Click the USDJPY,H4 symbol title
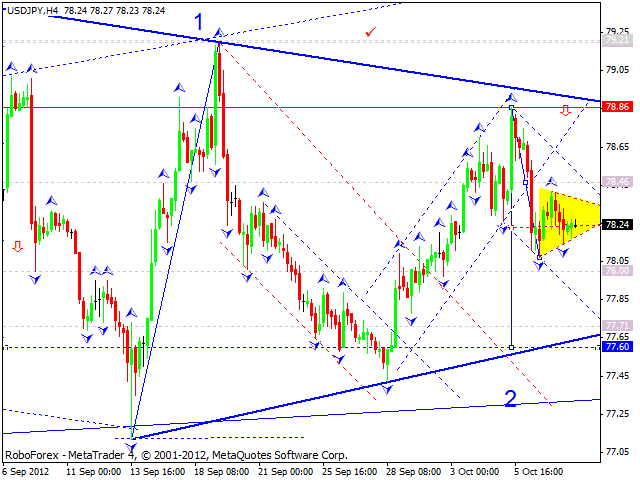 tap(32, 11)
